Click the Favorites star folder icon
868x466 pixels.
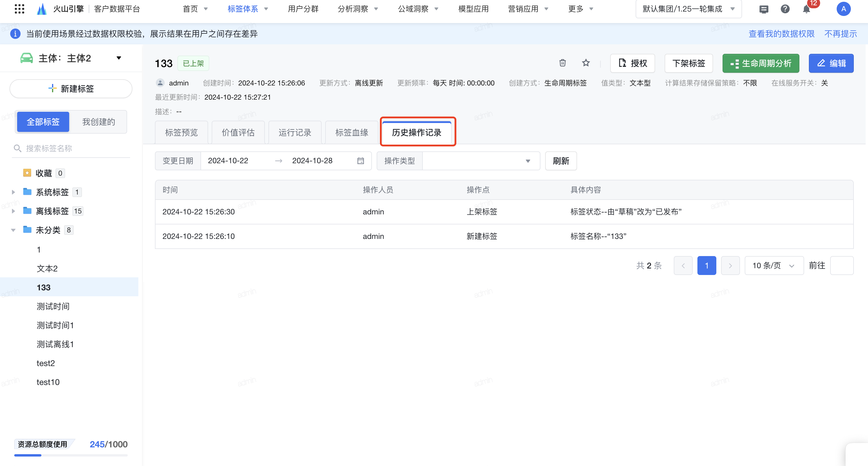click(x=27, y=173)
